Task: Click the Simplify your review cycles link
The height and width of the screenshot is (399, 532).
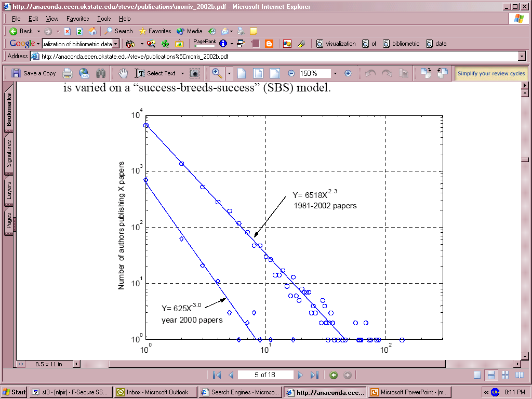Action: click(491, 73)
